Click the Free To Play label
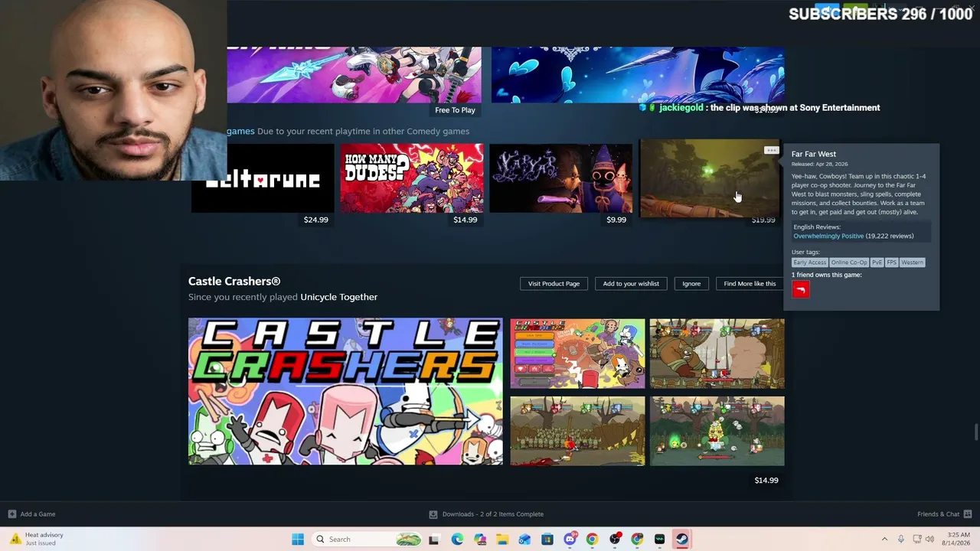This screenshot has width=980, height=551. [455, 110]
